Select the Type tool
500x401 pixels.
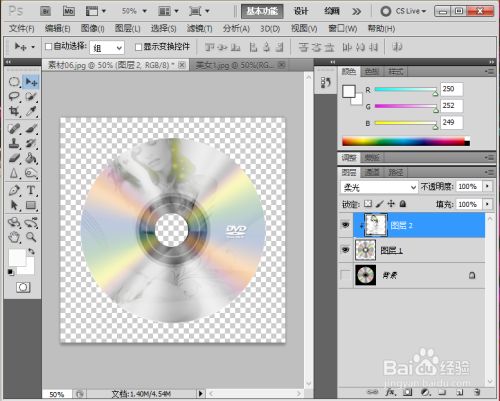pyautogui.click(x=31, y=190)
